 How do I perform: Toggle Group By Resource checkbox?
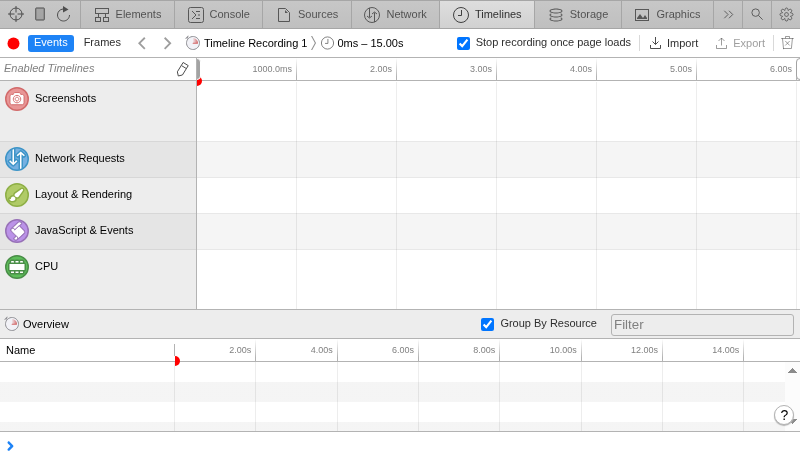click(x=487, y=324)
